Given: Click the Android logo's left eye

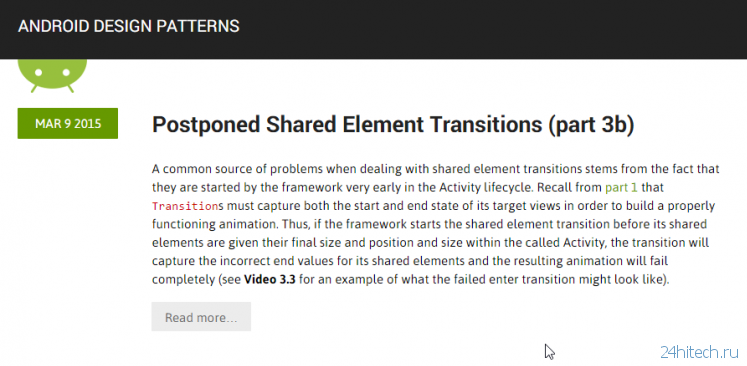Looking at the screenshot, I should [39, 73].
